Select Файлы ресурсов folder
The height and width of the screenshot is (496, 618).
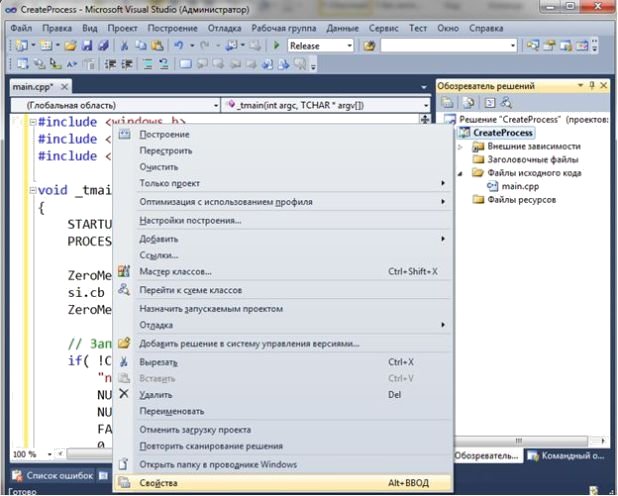pos(521,200)
